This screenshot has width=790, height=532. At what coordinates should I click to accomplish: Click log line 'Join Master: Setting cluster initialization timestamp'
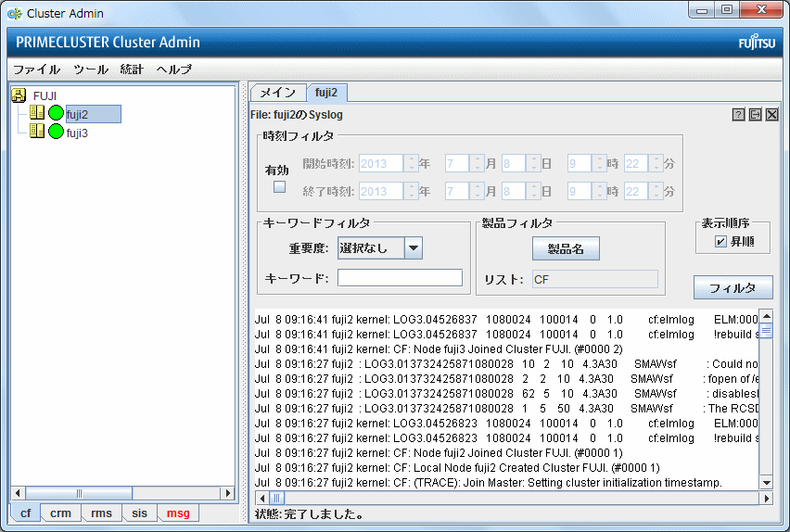coord(489,483)
